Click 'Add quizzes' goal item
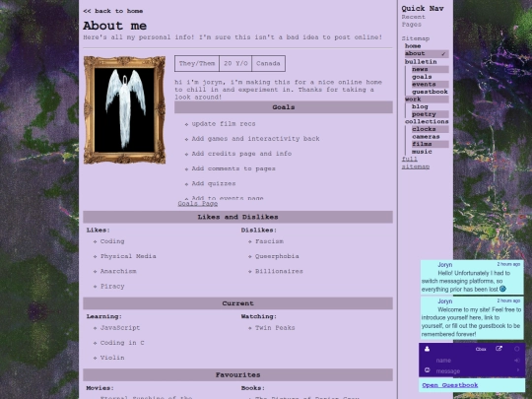Viewport: 532px width, 399px height. (x=214, y=183)
